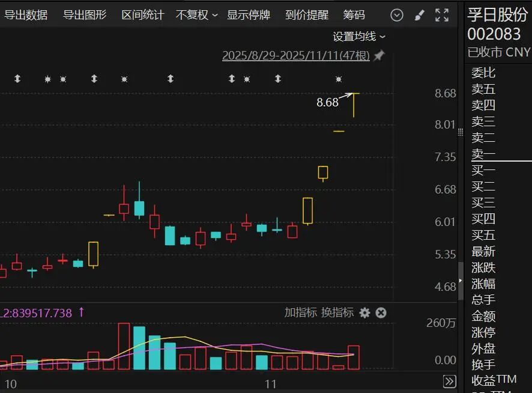
Task: Open volume indicator settings gear
Action: pyautogui.click(x=364, y=312)
